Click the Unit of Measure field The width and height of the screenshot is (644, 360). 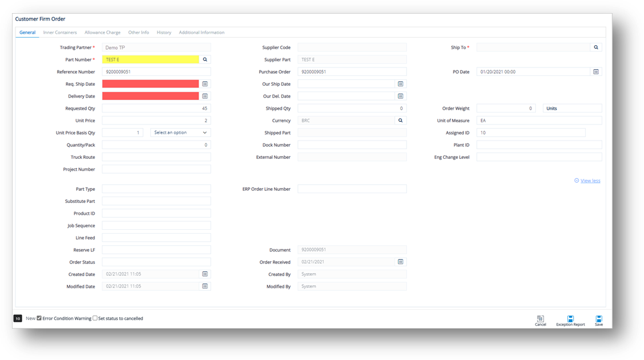(539, 120)
